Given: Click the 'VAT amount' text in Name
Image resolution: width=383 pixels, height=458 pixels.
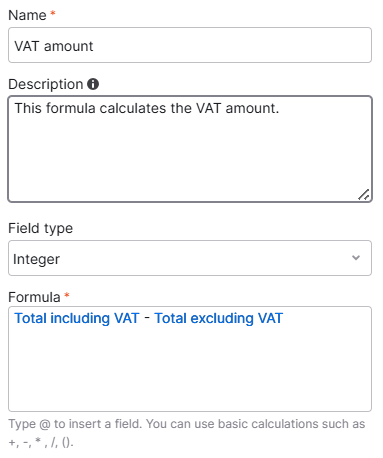Looking at the screenshot, I should click(54, 46).
